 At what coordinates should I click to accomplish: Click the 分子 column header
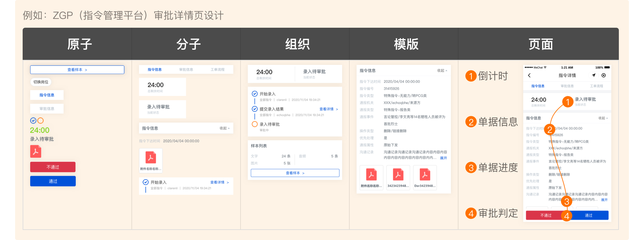[188, 44]
